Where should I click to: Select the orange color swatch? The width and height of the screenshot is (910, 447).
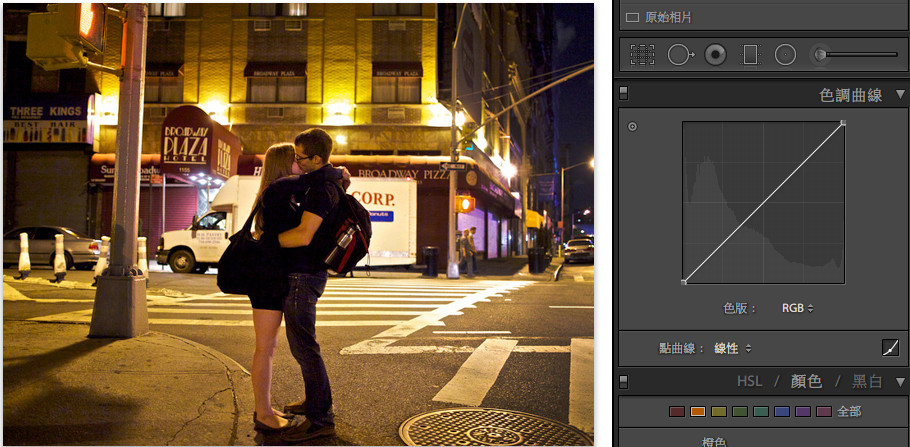(x=698, y=412)
